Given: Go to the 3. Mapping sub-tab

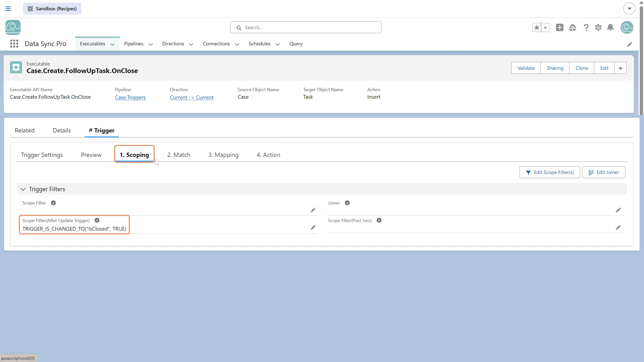Looking at the screenshot, I should click(x=223, y=155).
